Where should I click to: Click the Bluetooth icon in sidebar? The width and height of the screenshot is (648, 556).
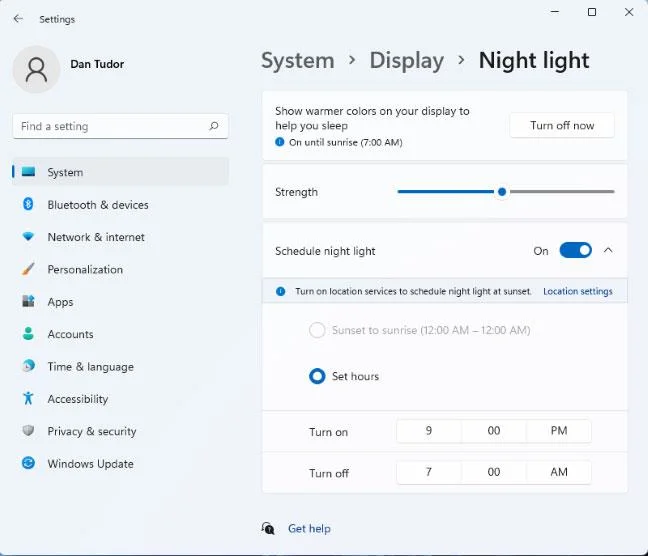[x=28, y=204]
